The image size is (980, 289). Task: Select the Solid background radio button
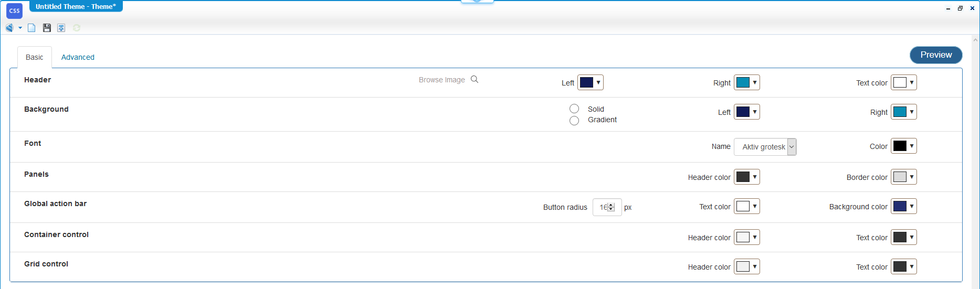pyautogui.click(x=574, y=109)
